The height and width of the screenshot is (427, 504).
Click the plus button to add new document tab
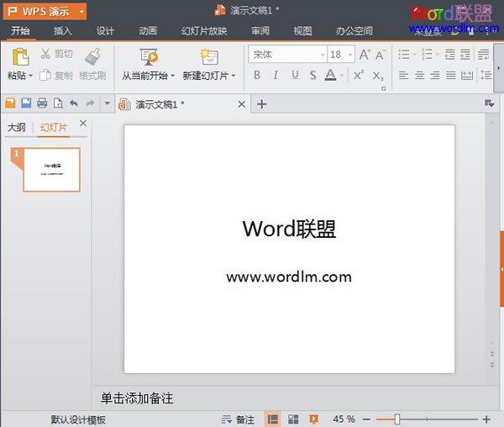pos(261,104)
